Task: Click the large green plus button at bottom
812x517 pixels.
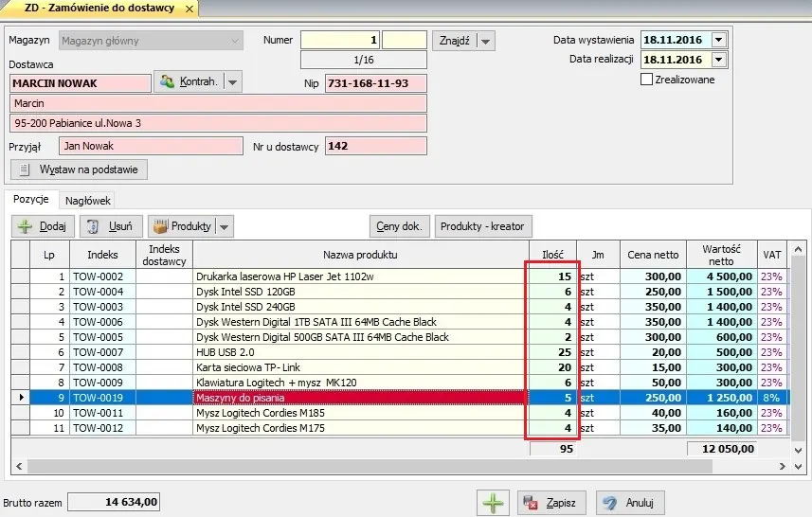Action: coord(493,503)
